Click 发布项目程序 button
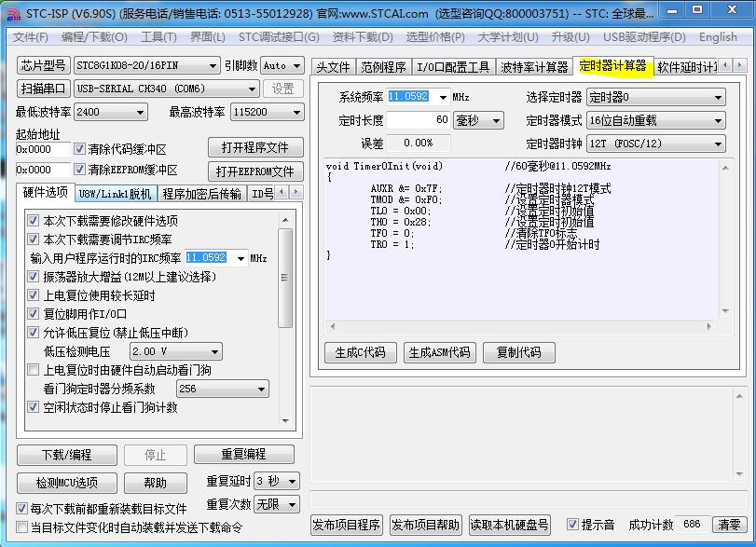Viewport: 756px width, 547px height. click(347, 525)
